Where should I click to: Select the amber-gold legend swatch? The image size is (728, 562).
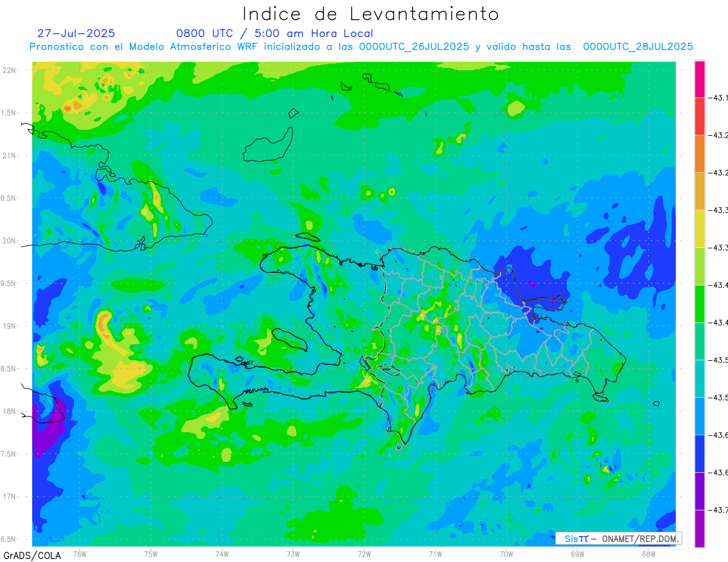tap(699, 191)
